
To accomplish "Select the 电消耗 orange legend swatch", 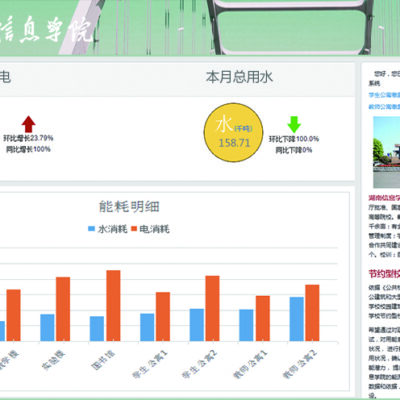I will [x=134, y=229].
